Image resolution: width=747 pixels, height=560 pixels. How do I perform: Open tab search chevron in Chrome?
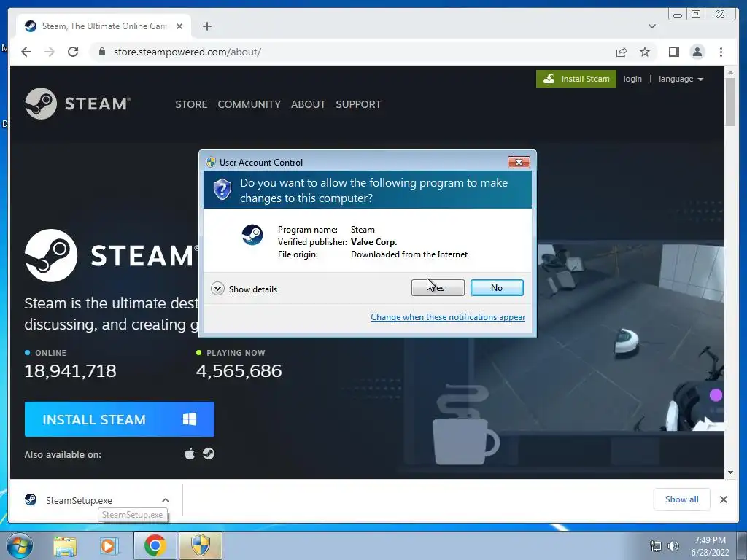[x=651, y=26]
